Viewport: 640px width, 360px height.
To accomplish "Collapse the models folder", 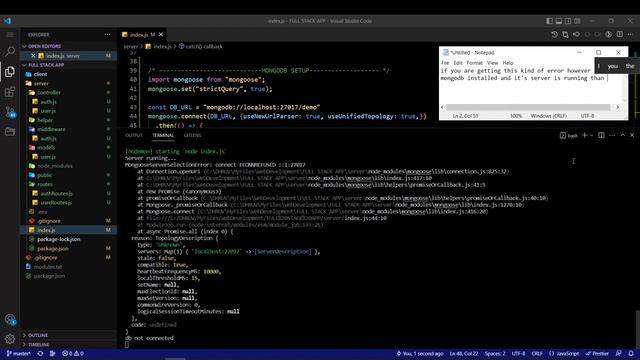I will click(68, 147).
